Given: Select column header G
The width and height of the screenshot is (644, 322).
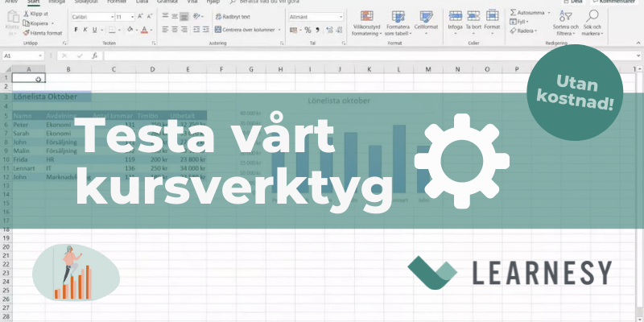Looking at the screenshot, I should tap(251, 69).
